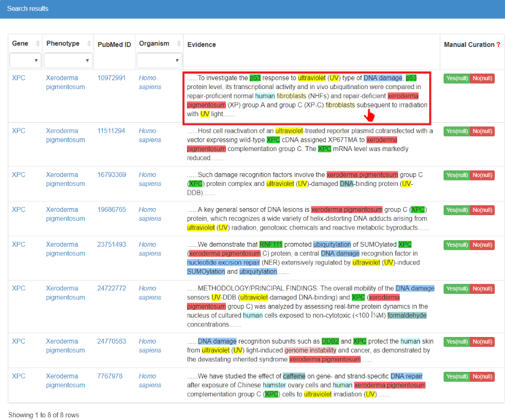505x420 pixels.
Task: Open the Organism filter dropdown
Action: tap(159, 60)
